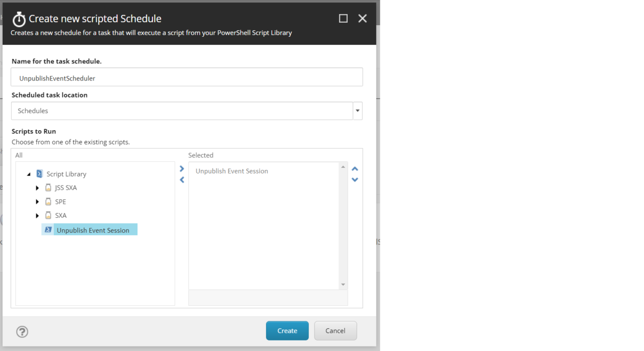Select Unpublish Event Session in Selected list

(232, 171)
